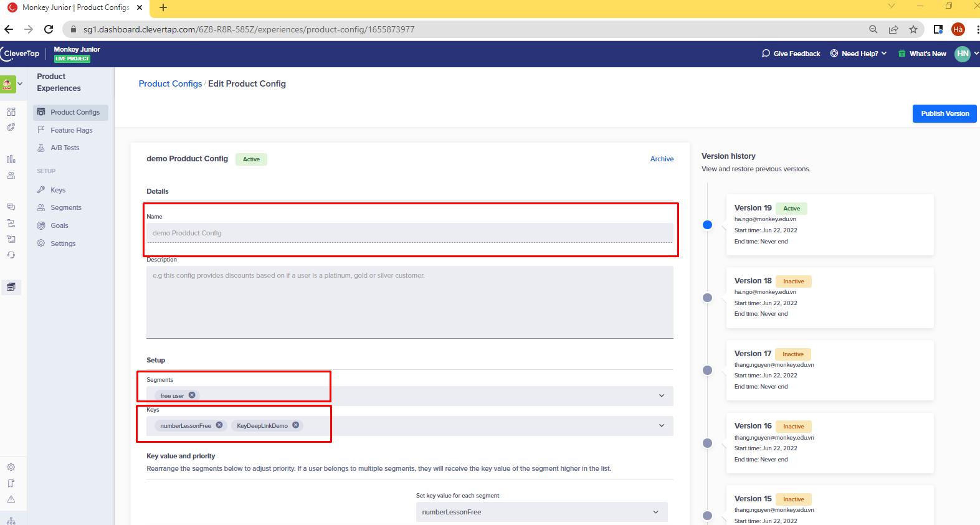Open the journeys flow icon in left rail
980x525 pixels.
coord(11,223)
